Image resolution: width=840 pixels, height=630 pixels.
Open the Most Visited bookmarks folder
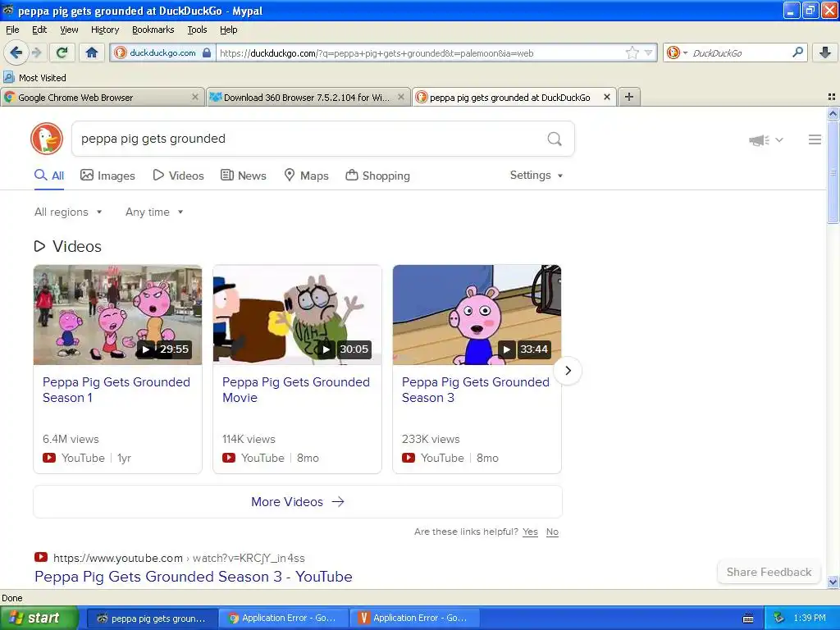coord(34,78)
